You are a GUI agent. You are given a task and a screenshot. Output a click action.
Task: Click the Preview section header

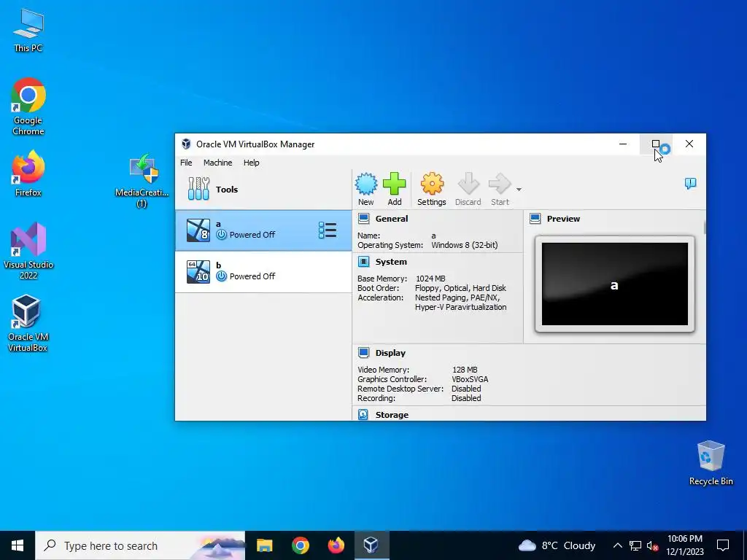tap(564, 219)
